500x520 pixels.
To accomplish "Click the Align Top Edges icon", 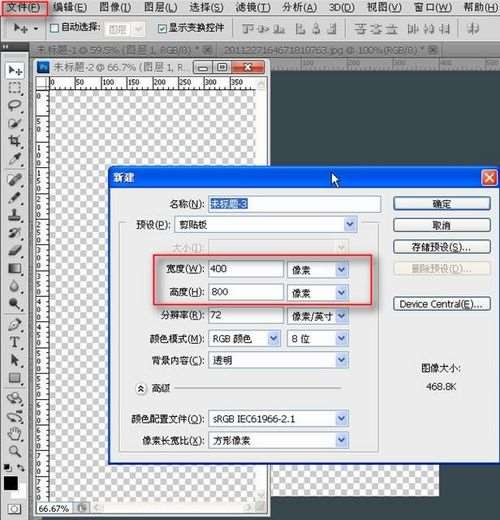I will coord(248,29).
